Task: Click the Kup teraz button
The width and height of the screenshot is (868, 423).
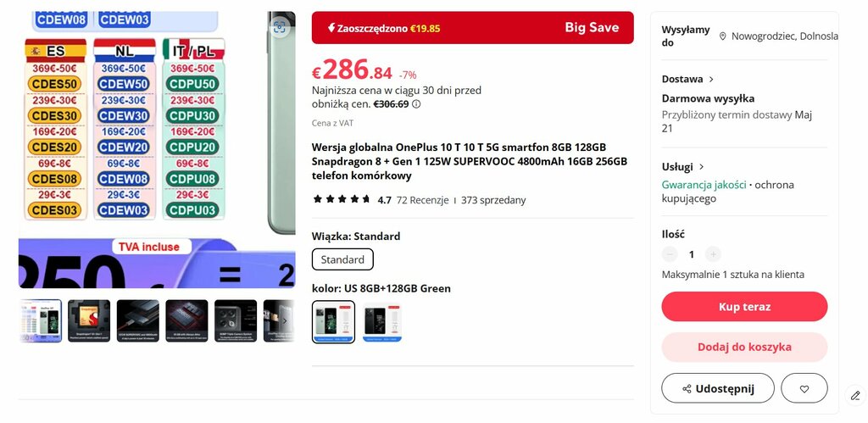Action: click(x=744, y=307)
